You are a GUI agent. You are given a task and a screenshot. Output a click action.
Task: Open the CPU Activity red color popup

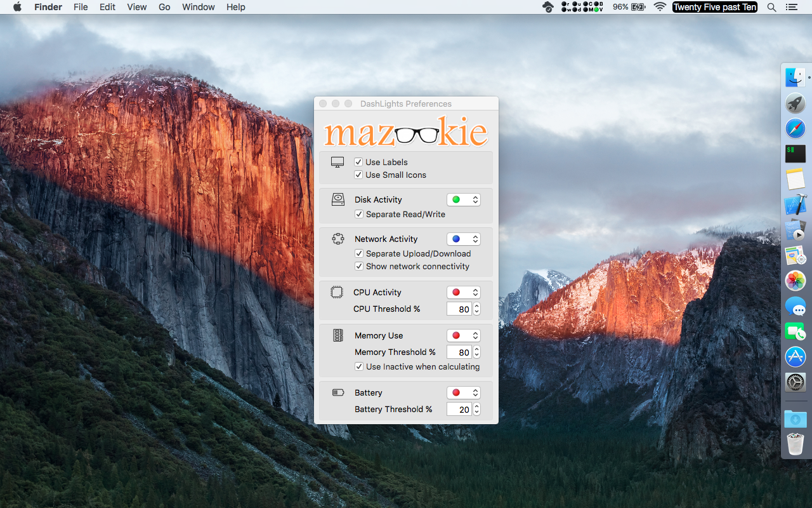click(x=464, y=292)
